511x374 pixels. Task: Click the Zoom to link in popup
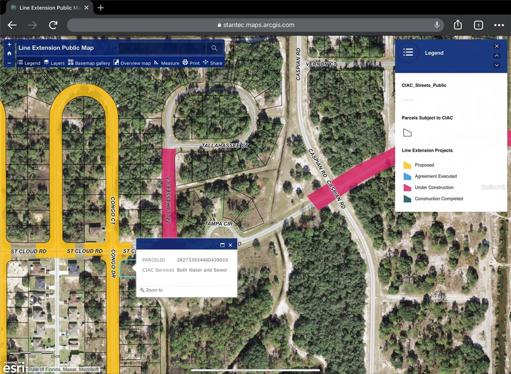click(152, 290)
